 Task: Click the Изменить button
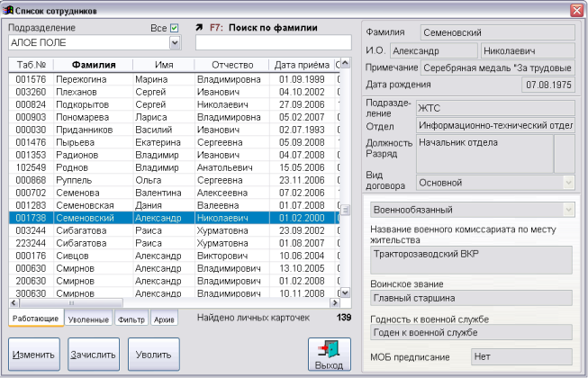click(x=33, y=355)
